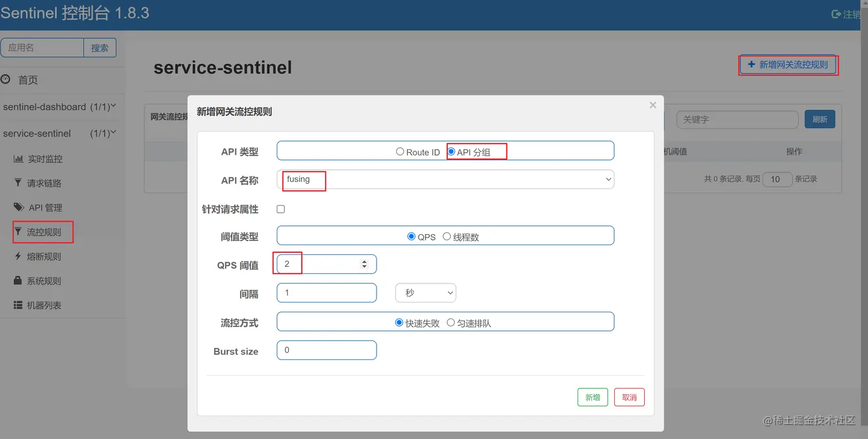
Task: Focus the QPS 阈值 input field
Action: [327, 264]
